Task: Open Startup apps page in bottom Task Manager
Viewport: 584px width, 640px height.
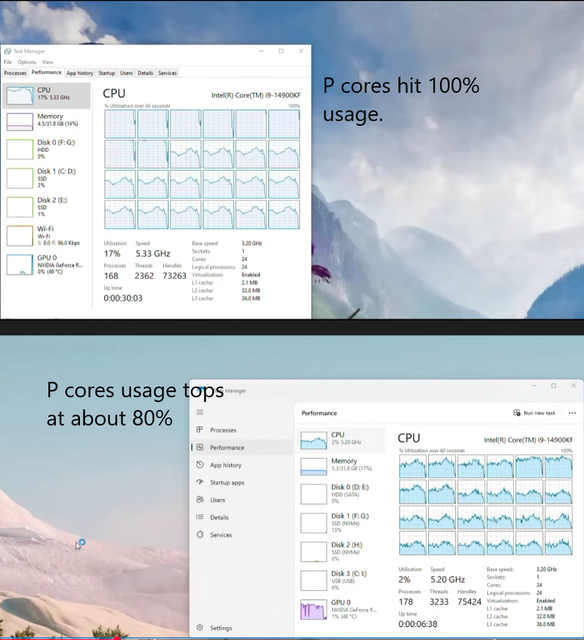Action: (x=242, y=482)
